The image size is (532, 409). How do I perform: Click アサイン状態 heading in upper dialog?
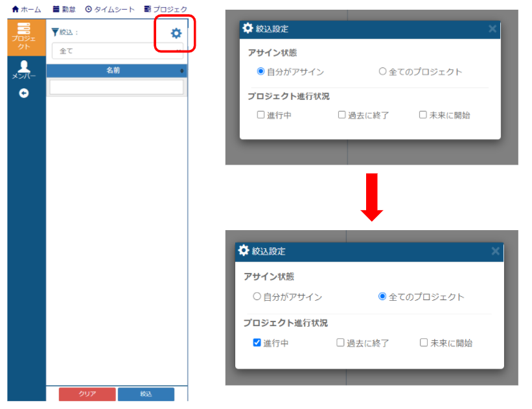(x=272, y=53)
